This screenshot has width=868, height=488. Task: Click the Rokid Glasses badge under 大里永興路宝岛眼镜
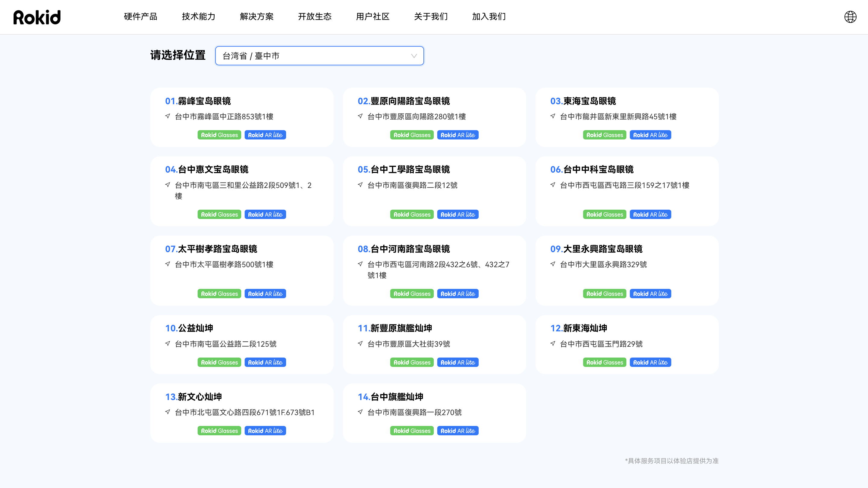coord(604,293)
